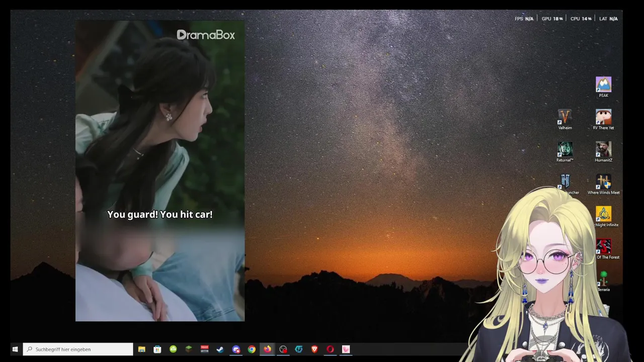Click the CPU 14% overlay readout
This screenshot has width=644, height=362.
[581, 19]
